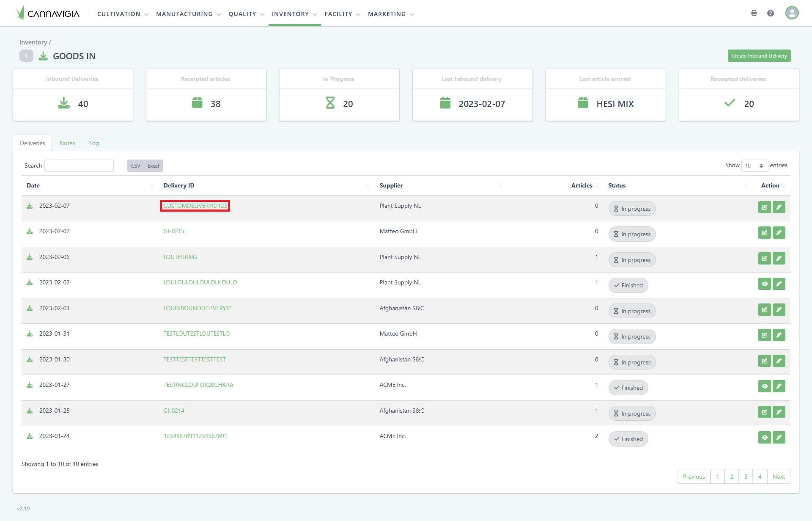
Task: Click Cannavigia logo
Action: pos(47,13)
